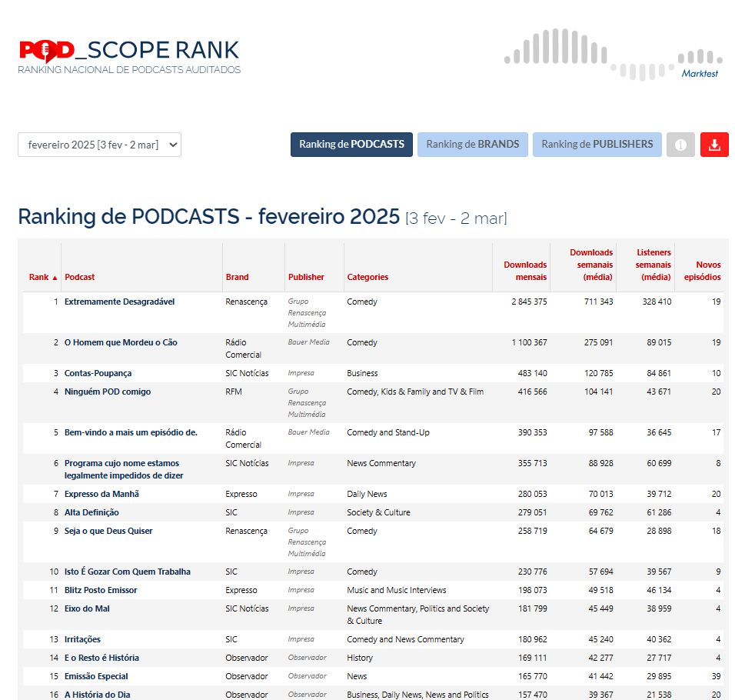Open the Extremamente Desagradável podcast entry
This screenshot has width=735, height=700.
pos(119,302)
